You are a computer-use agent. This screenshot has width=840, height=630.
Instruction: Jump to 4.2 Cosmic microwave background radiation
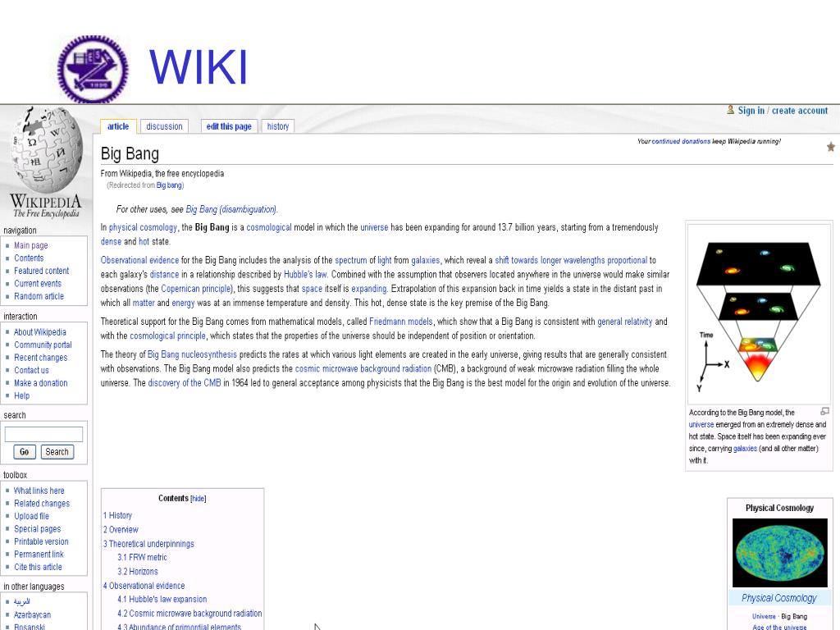pyautogui.click(x=189, y=614)
